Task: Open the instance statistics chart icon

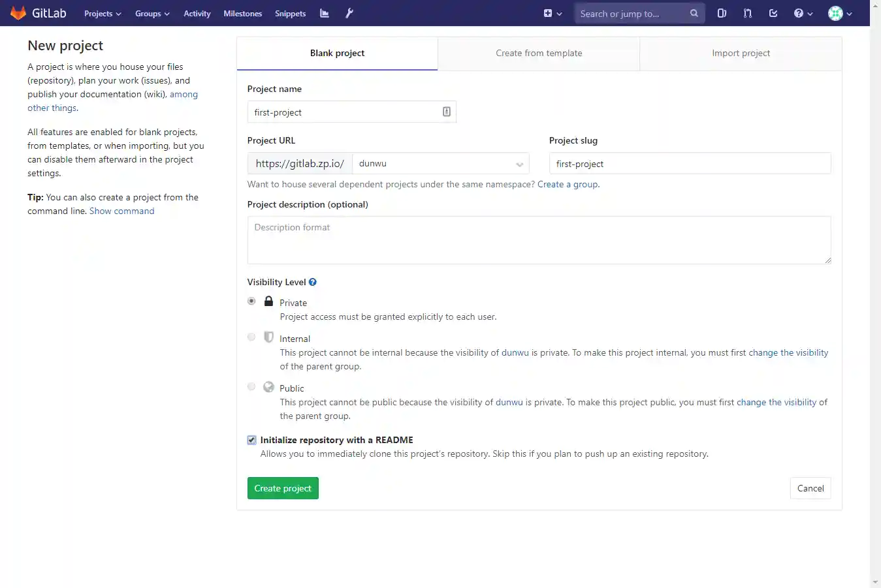Action: pyautogui.click(x=324, y=13)
